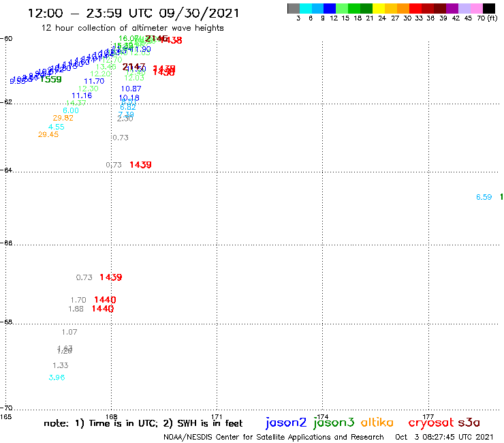Screen dimensions: 504x443
Task: Click the dark red time label 2147
Action: [x=133, y=67]
